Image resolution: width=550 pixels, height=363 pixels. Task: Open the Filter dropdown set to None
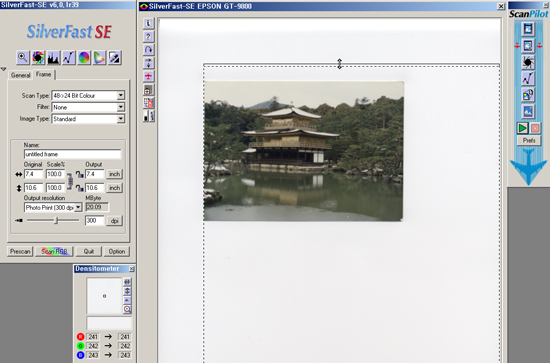(x=121, y=107)
